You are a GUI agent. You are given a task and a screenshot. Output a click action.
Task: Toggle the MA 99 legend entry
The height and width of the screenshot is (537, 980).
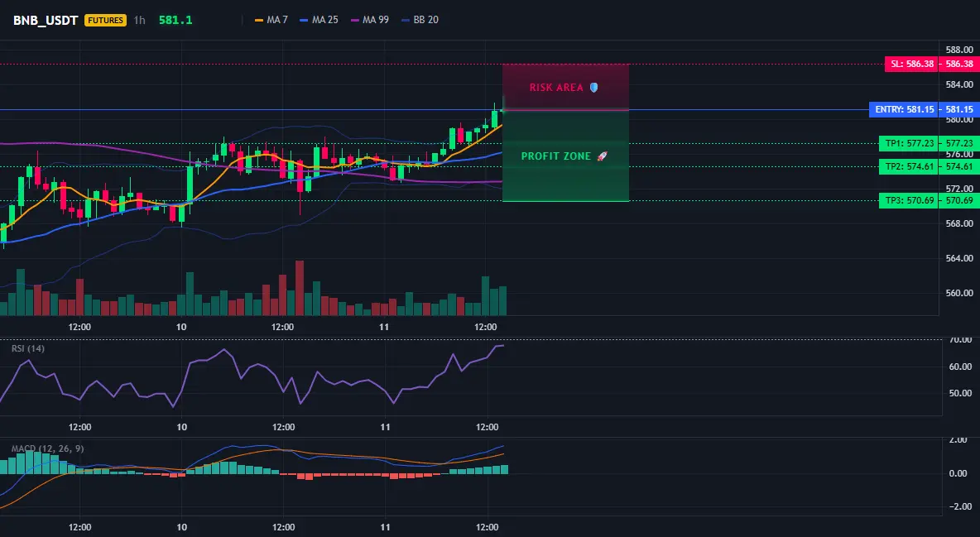click(x=370, y=20)
